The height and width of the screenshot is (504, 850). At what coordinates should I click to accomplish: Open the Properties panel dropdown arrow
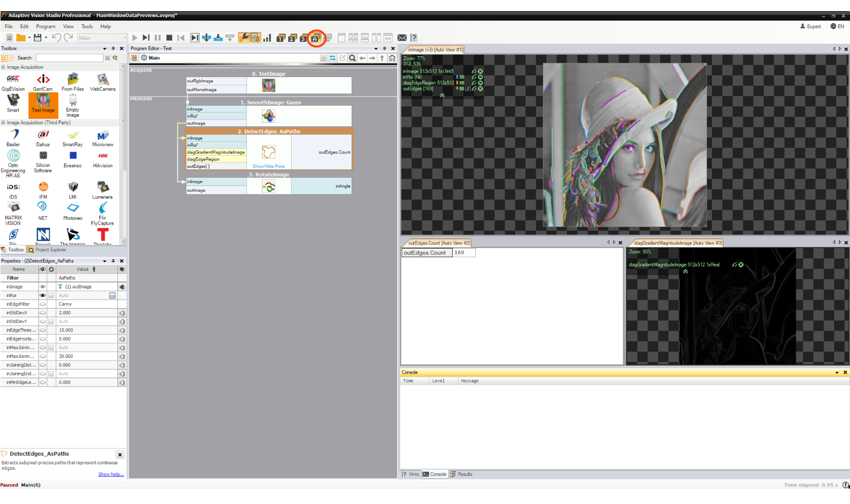105,261
